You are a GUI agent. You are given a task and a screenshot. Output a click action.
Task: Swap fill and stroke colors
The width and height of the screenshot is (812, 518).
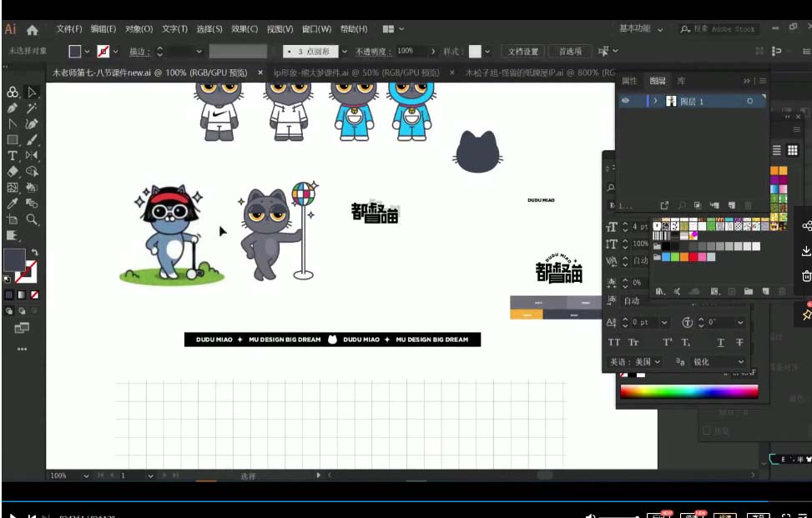click(x=35, y=252)
